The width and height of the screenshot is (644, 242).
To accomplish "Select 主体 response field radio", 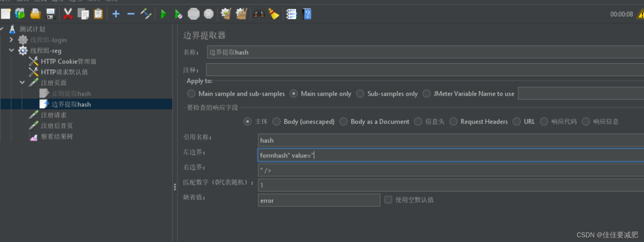I will point(247,121).
